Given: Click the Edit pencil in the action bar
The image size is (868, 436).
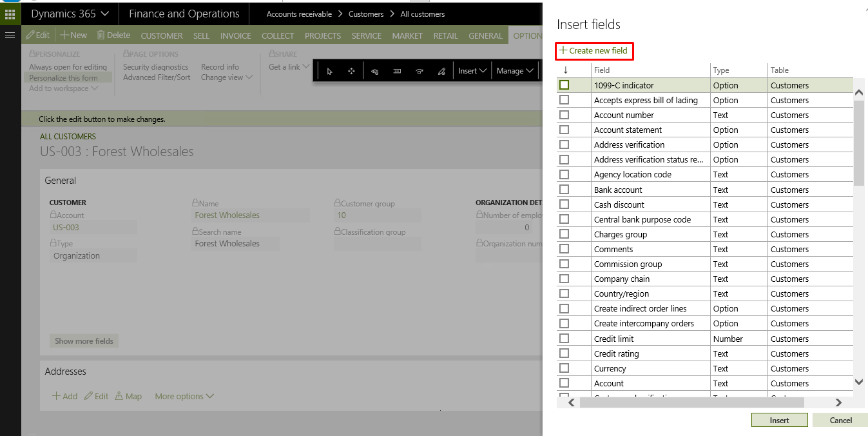Looking at the screenshot, I should (38, 35).
